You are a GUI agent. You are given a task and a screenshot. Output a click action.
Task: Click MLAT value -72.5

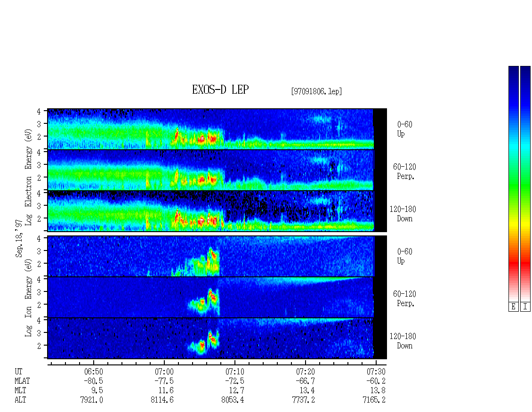[235, 381]
